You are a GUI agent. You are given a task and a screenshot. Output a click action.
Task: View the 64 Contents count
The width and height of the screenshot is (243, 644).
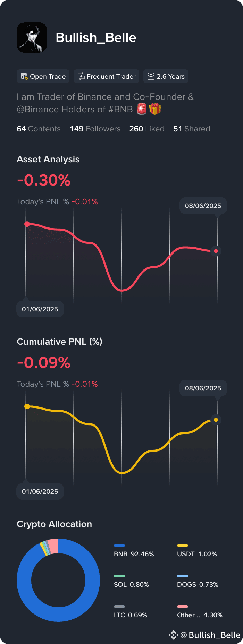point(39,129)
